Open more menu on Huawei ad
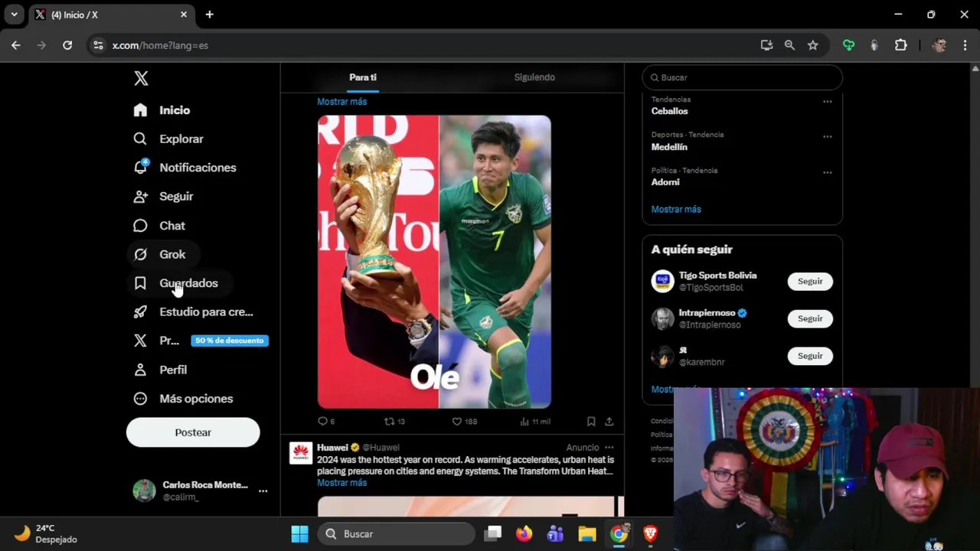The image size is (980, 551). [x=609, y=448]
